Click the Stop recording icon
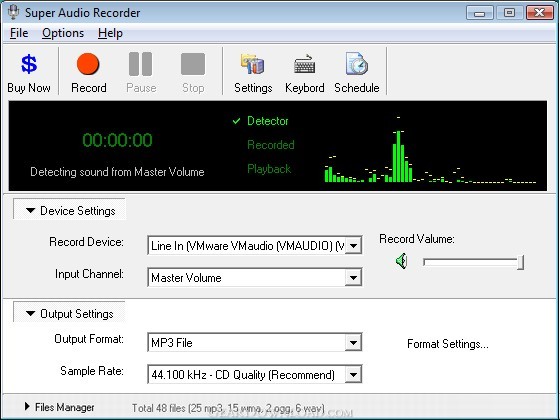560x420 pixels. point(193,64)
